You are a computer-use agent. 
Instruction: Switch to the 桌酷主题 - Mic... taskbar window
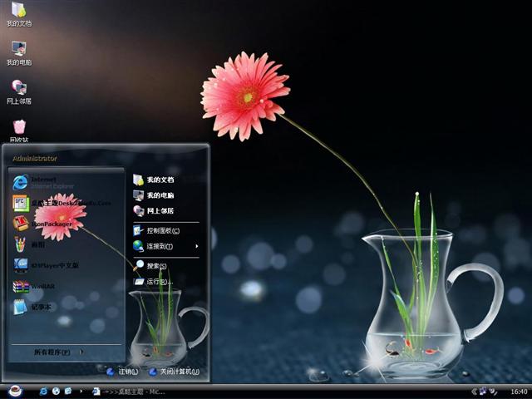coord(128,392)
